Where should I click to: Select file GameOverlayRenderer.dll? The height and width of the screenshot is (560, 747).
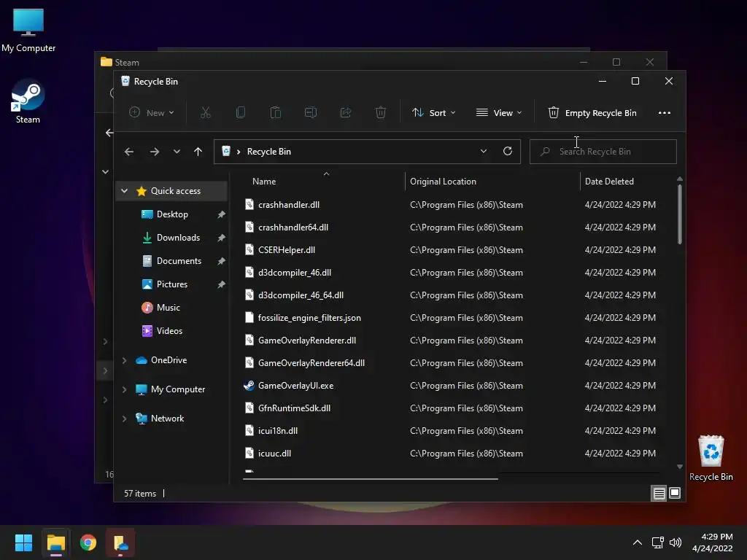[x=307, y=341]
